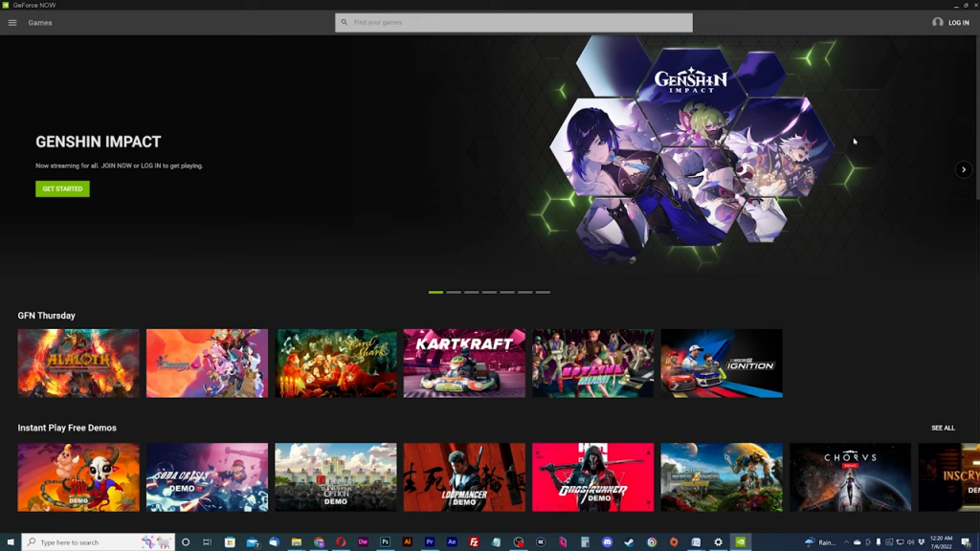Open the robot planet demo tile

click(x=722, y=477)
